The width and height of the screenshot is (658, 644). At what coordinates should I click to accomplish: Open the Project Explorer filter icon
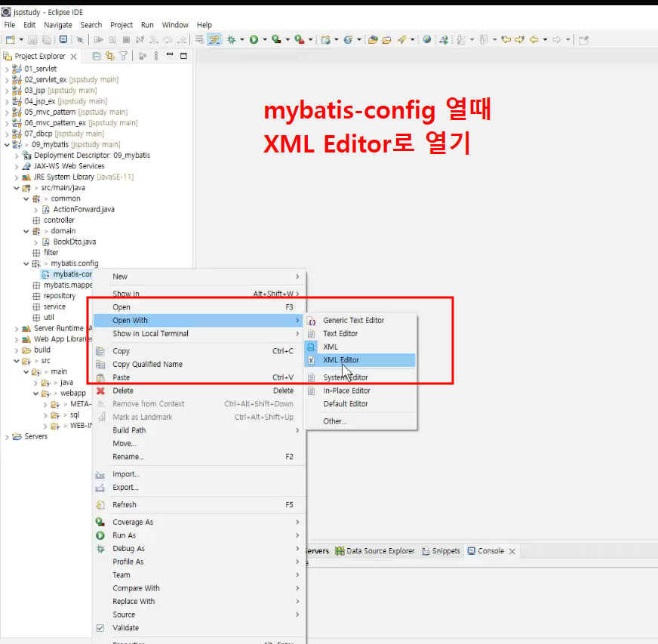pos(124,56)
